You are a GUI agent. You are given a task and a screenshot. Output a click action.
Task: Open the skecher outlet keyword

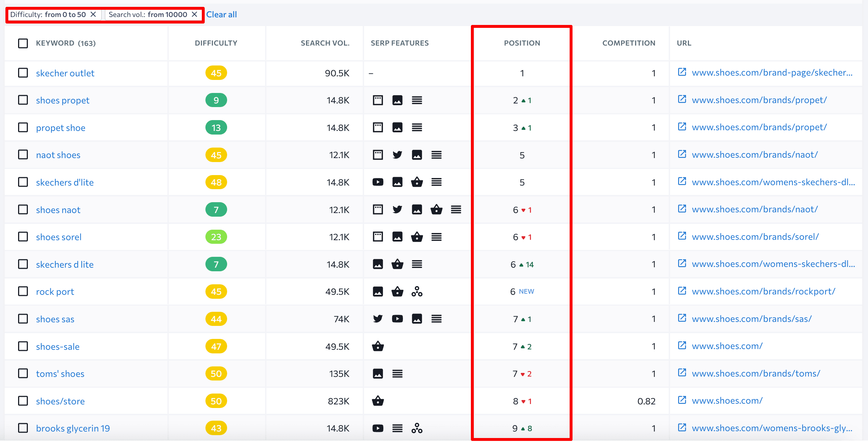(x=65, y=73)
